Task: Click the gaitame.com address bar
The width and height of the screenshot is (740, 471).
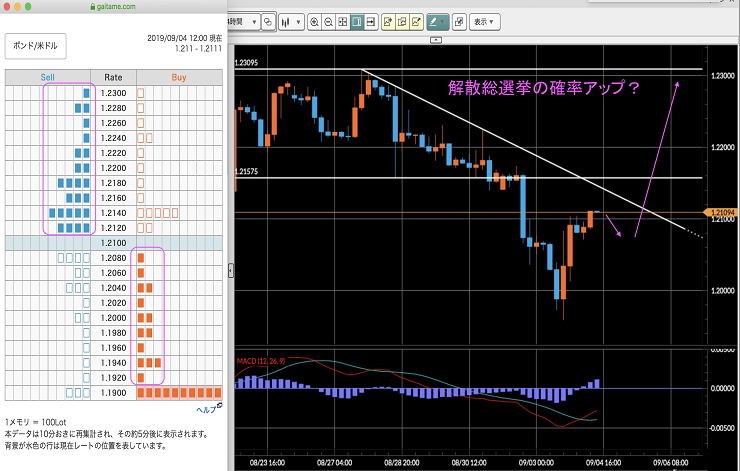Action: [x=113, y=7]
